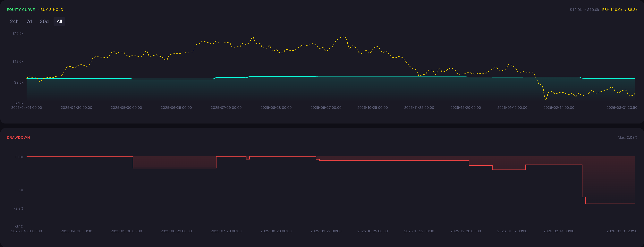
Task: Click the B&H $10.0k → $8.3k summary
Action: coord(620,10)
